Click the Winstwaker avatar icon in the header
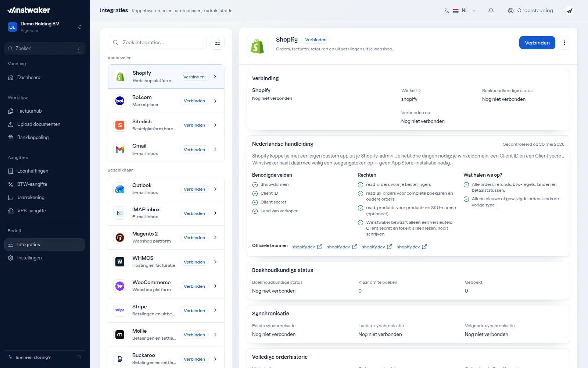588x368 pixels. click(x=570, y=11)
